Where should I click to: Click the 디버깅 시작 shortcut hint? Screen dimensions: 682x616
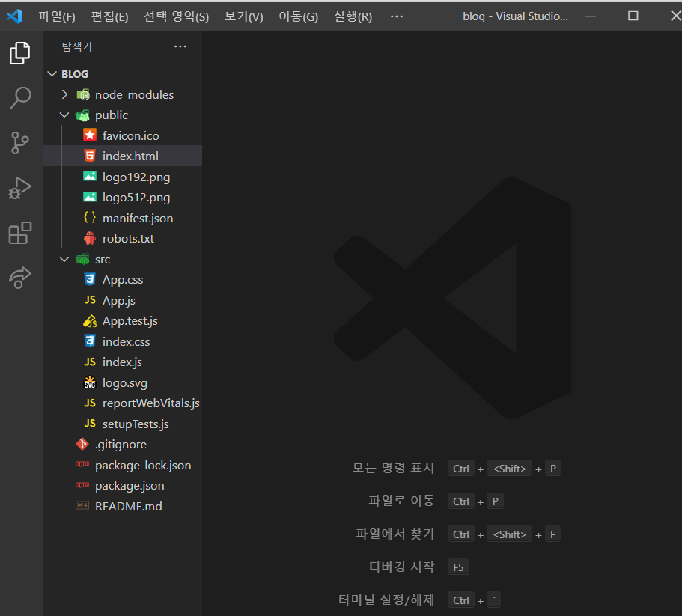tap(401, 567)
